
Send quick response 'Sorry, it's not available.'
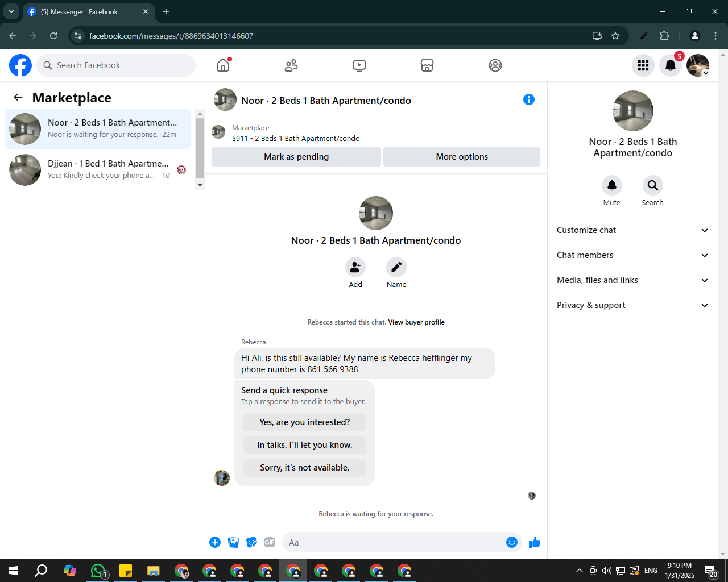click(x=305, y=468)
